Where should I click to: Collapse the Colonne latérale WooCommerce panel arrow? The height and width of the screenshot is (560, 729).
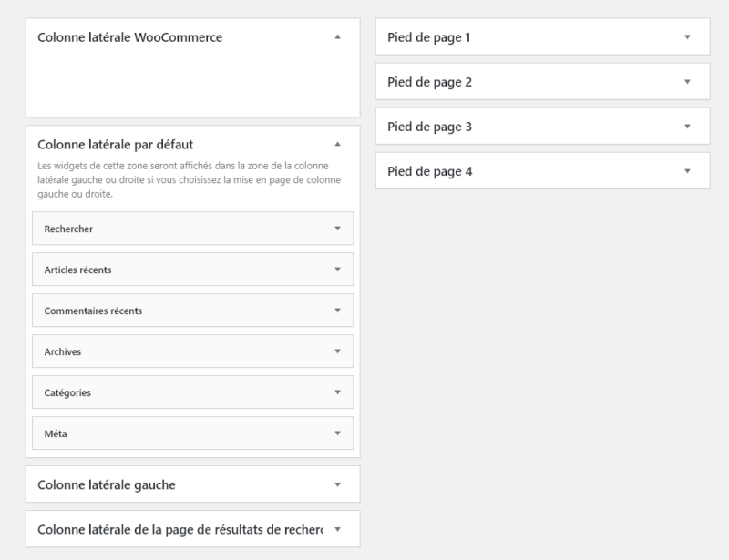[x=337, y=36]
